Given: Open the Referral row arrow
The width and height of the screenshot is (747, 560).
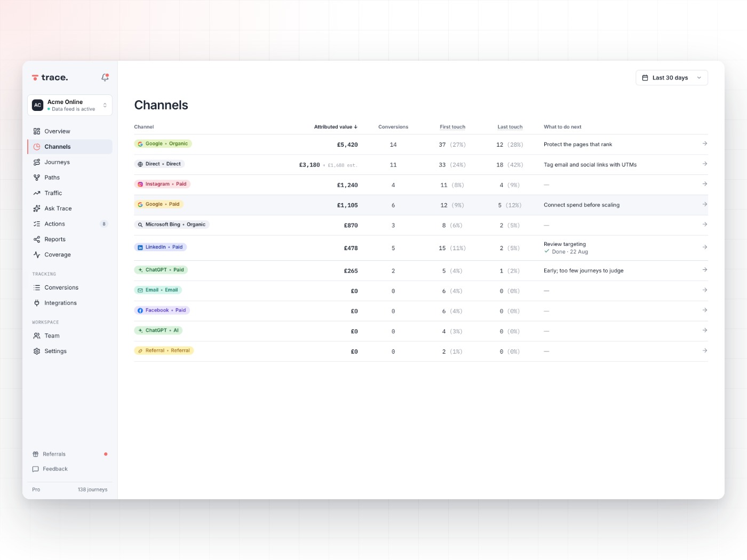Looking at the screenshot, I should click(x=705, y=350).
